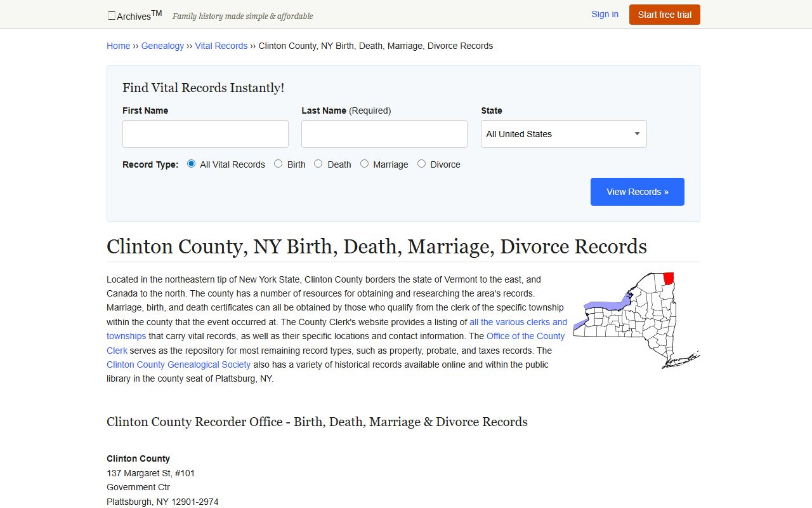The width and height of the screenshot is (812, 508).
Task: Click the Start free trial button
Action: pyautogui.click(x=664, y=15)
